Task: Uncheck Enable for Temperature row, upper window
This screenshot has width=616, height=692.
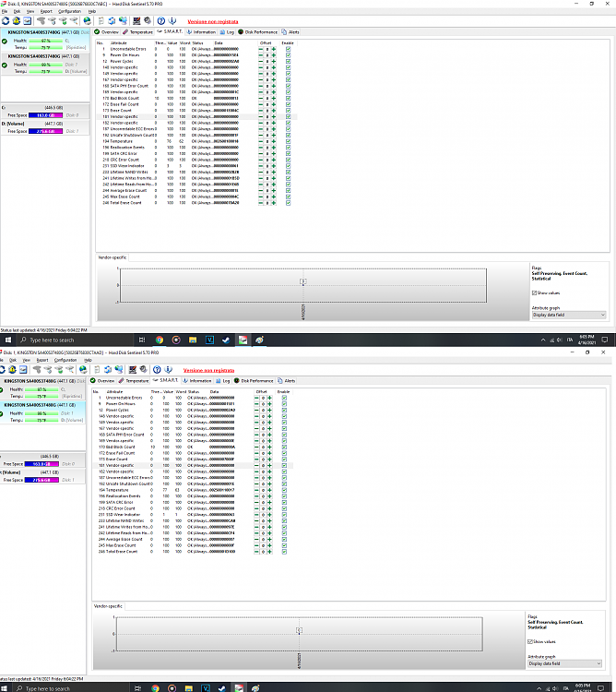Action: (288, 142)
